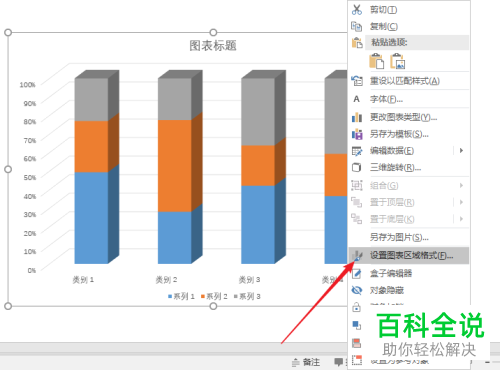The width and height of the screenshot is (500, 370).
Task: Click the save-as-template icon
Action: [x=357, y=134]
